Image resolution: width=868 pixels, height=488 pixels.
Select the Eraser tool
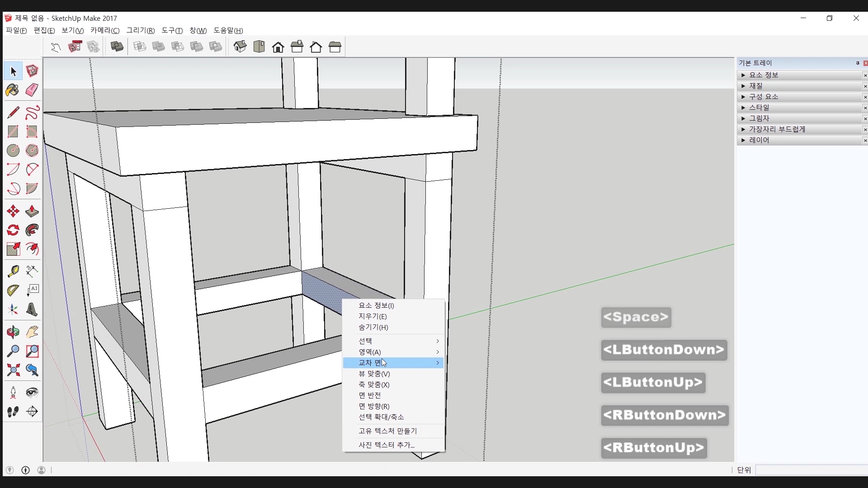click(32, 90)
